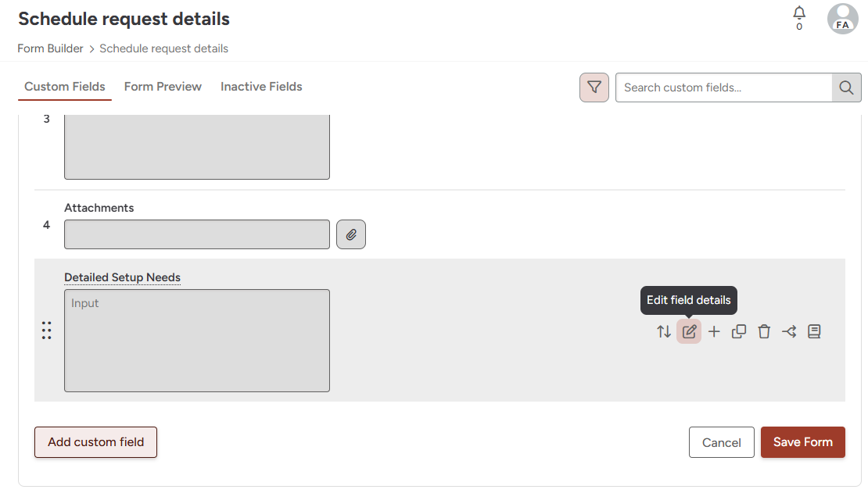
Task: Click the branching arrow logic icon
Action: [x=789, y=332]
